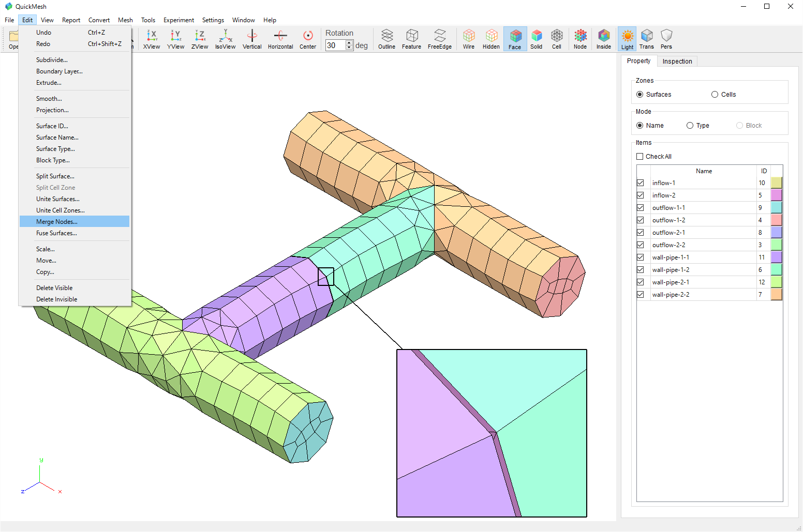Open the File menu
This screenshot has width=803, height=532.
tap(9, 20)
